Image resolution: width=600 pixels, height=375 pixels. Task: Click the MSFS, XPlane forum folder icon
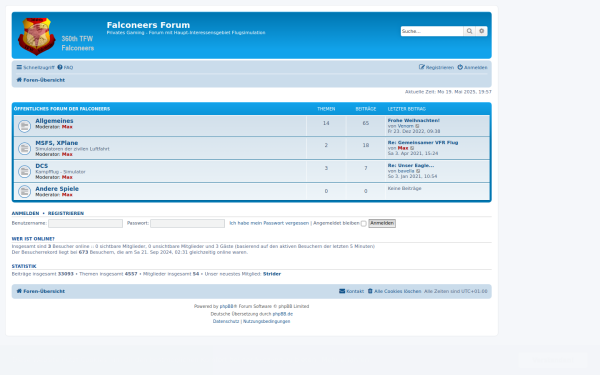[24, 148]
